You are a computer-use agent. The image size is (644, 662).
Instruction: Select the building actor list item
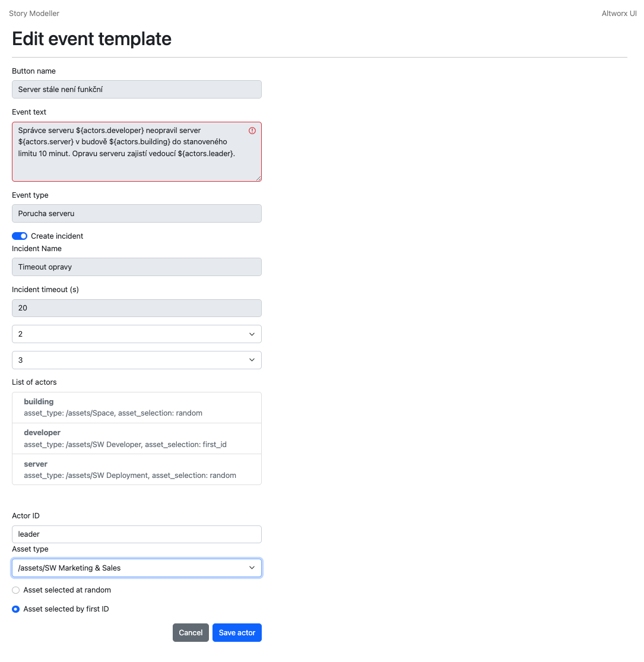pos(137,407)
